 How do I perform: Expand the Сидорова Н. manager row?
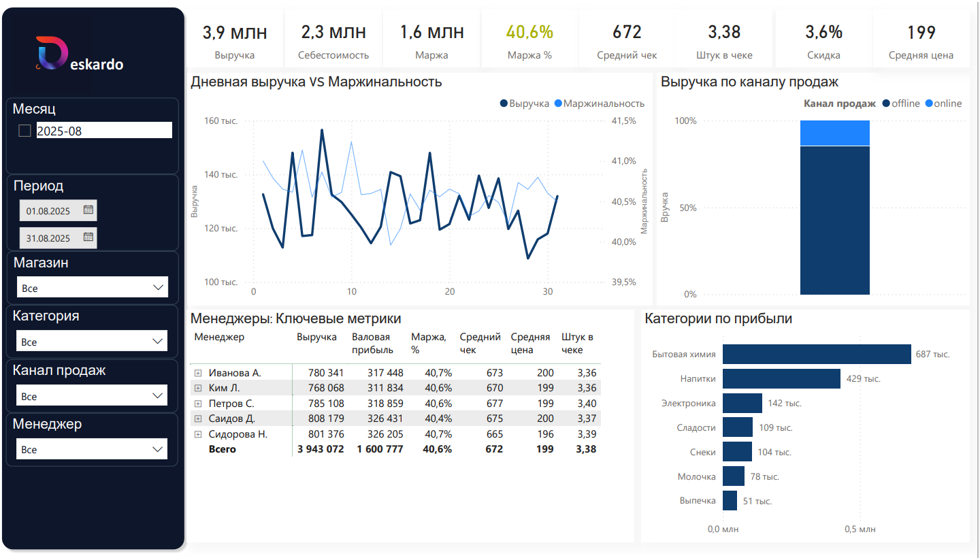point(198,434)
